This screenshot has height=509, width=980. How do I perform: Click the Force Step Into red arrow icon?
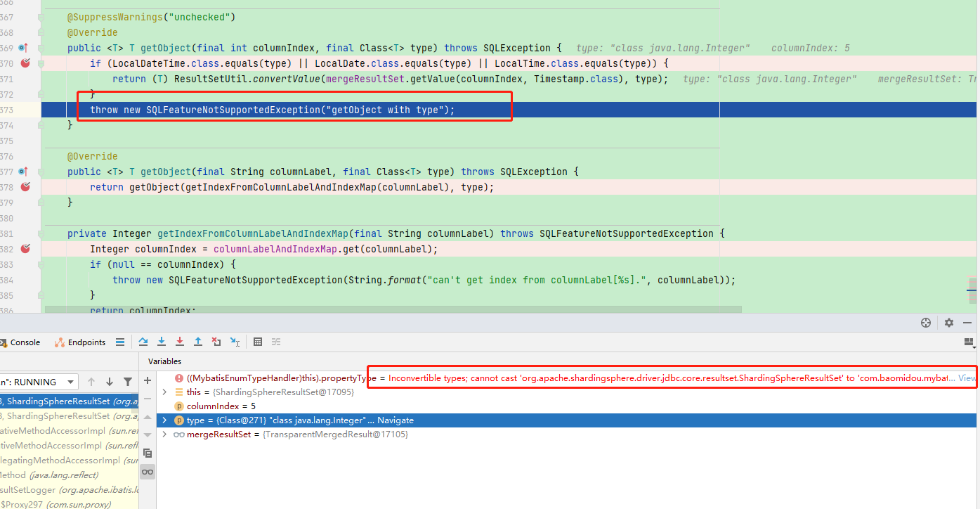(180, 342)
